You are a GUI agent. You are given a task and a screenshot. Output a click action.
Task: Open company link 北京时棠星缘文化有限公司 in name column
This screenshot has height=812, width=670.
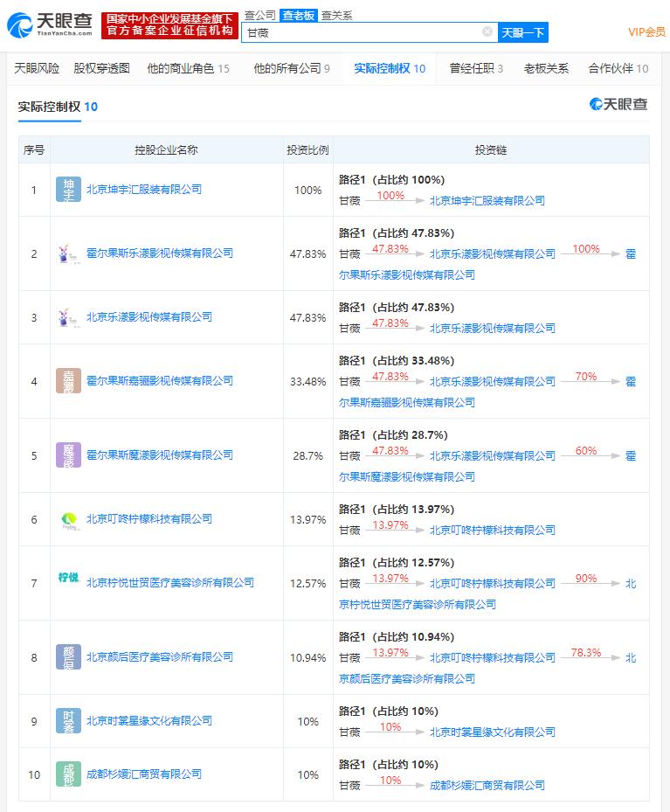point(149,721)
